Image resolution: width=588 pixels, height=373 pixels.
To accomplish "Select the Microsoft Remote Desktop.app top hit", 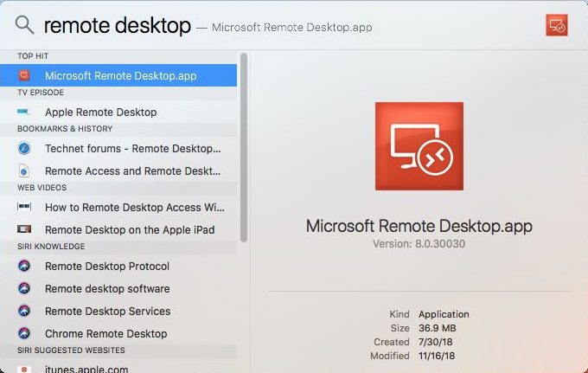I will [118, 75].
